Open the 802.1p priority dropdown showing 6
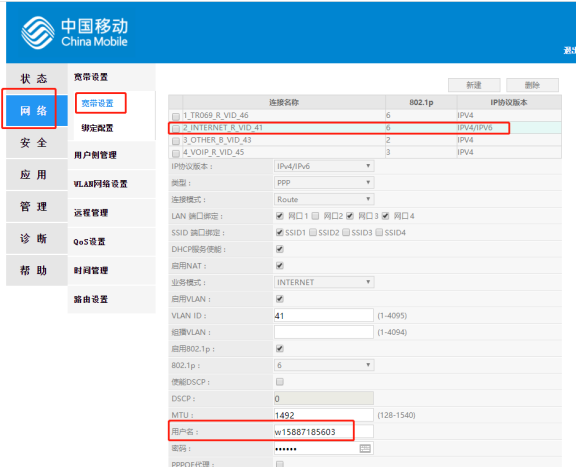577x468 pixels. [x=324, y=365]
